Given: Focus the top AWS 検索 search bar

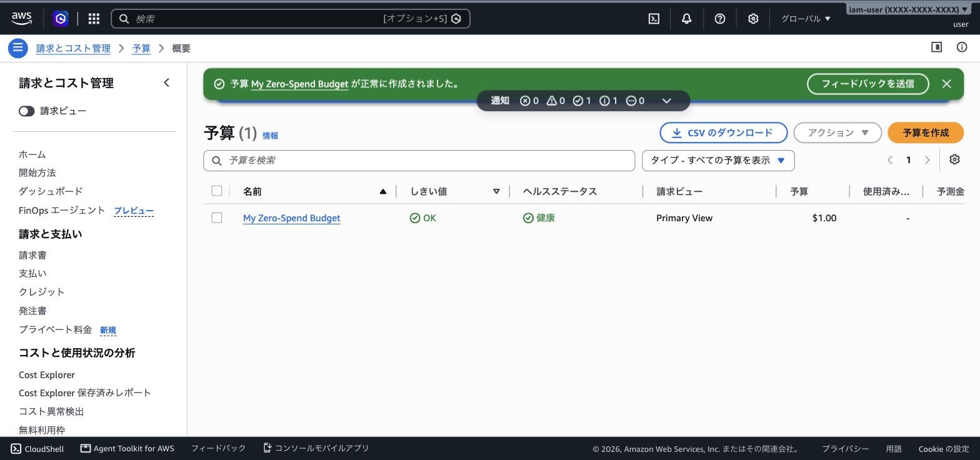Looking at the screenshot, I should pos(291,19).
